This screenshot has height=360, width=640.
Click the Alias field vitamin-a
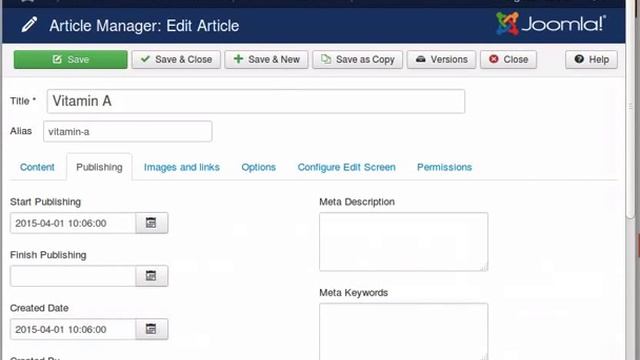click(128, 131)
